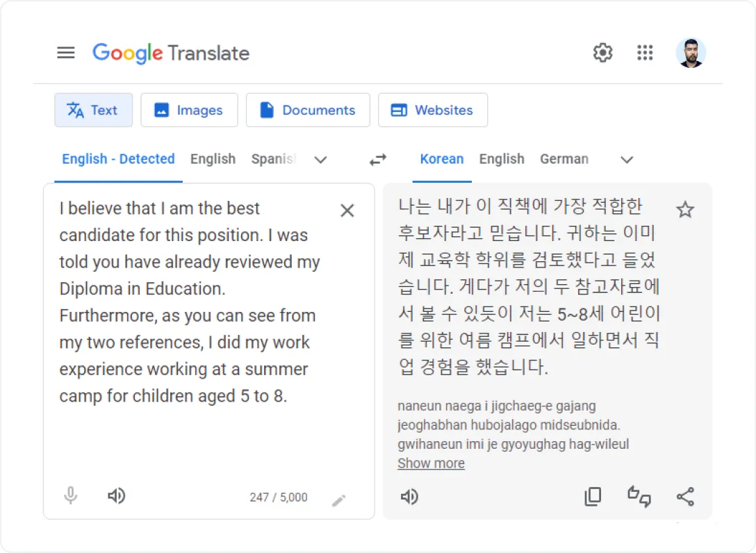Click Show more romanization link
756x553 pixels.
click(431, 463)
